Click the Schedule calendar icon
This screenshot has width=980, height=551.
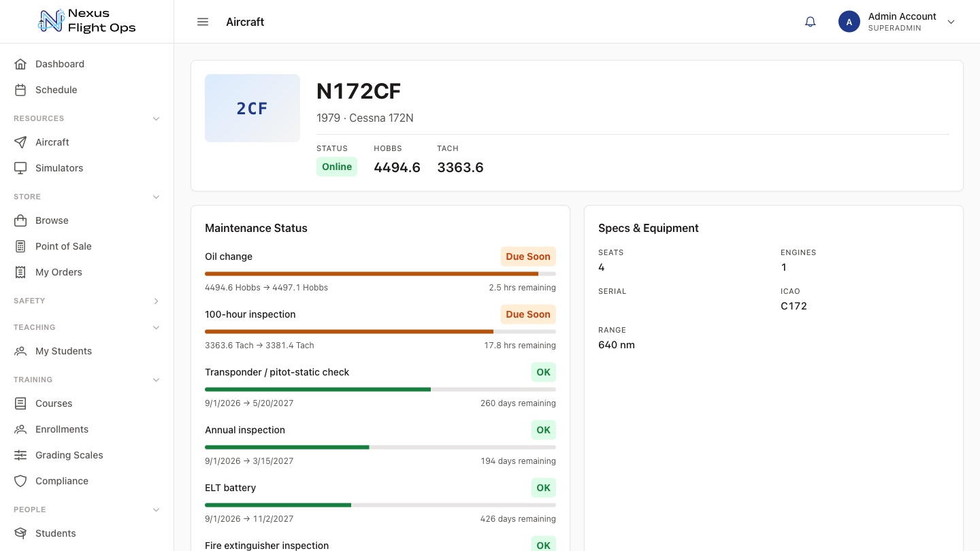point(20,90)
